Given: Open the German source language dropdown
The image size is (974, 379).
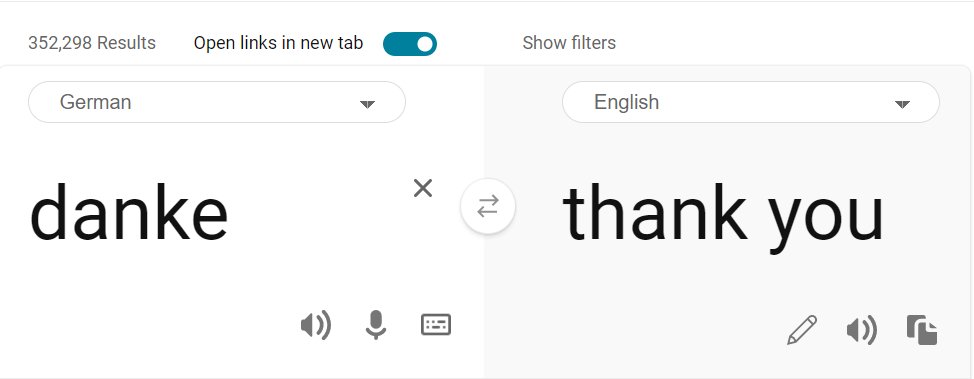Looking at the screenshot, I should coord(217,102).
